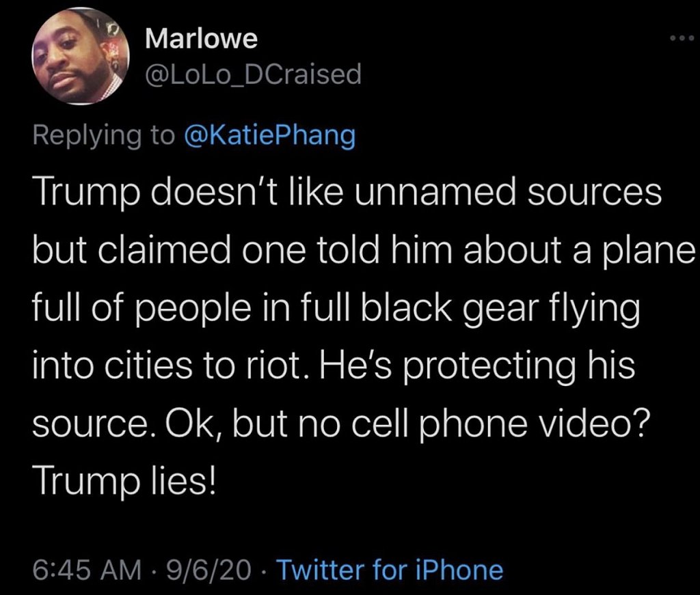Click the @LoLo_DCraised handle
The image size is (700, 595).
click(253, 74)
